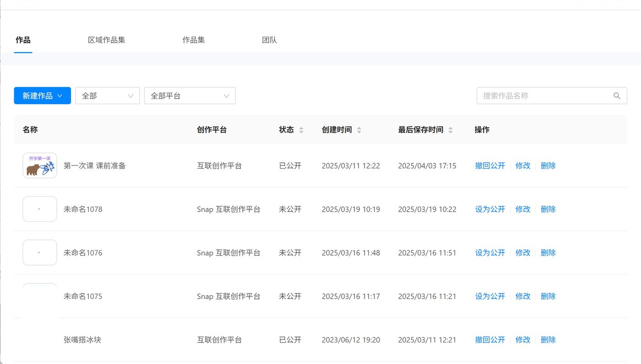
Task: Click the 搜索作品名称 search field
Action: click(552, 96)
